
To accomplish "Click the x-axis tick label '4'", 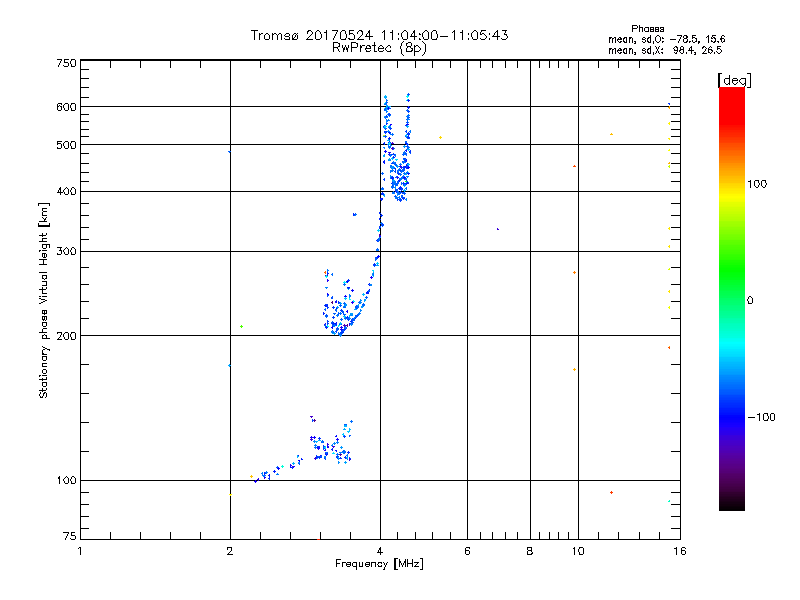I will click(x=380, y=551).
